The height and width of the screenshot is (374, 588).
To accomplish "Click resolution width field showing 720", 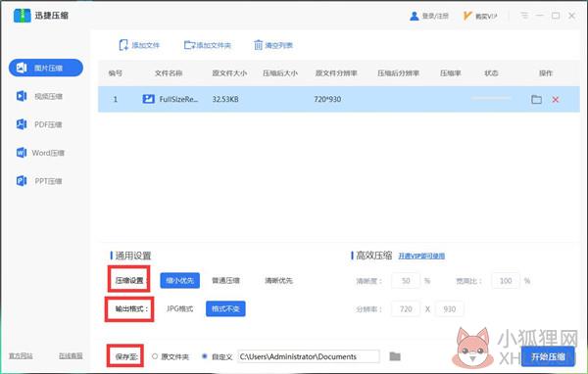I will point(406,309).
